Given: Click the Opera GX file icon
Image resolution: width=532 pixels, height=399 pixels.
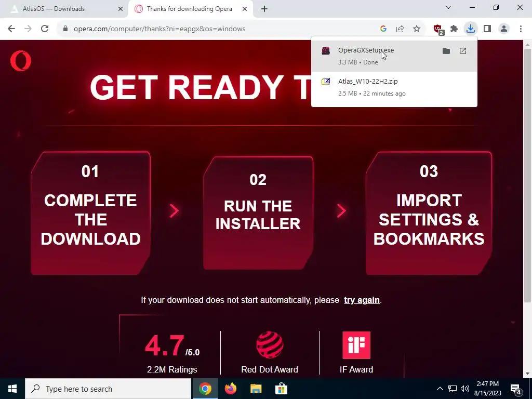Looking at the screenshot, I should 326,51.
